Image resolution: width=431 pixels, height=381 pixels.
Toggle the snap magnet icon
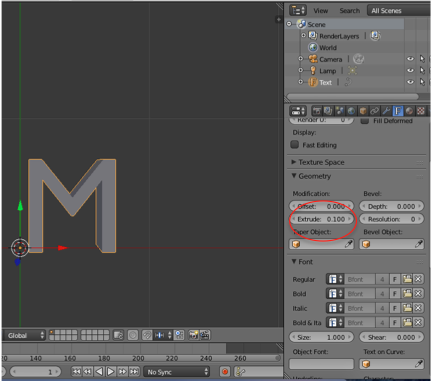(147, 335)
